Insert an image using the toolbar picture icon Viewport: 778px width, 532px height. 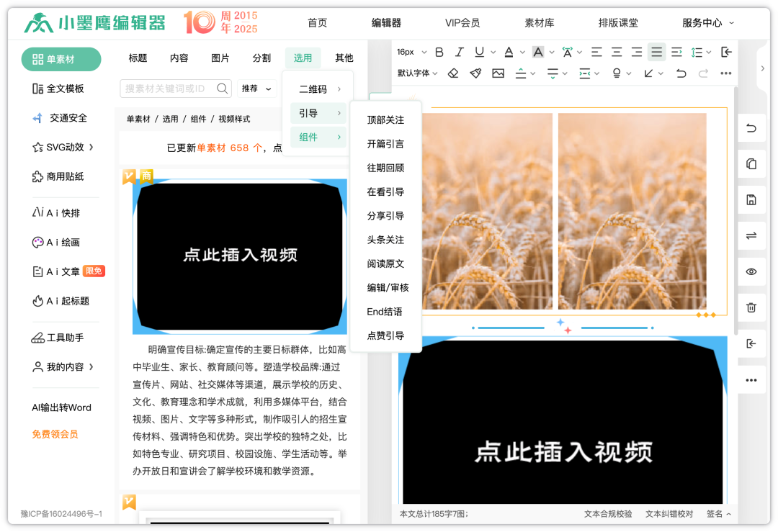pos(498,73)
